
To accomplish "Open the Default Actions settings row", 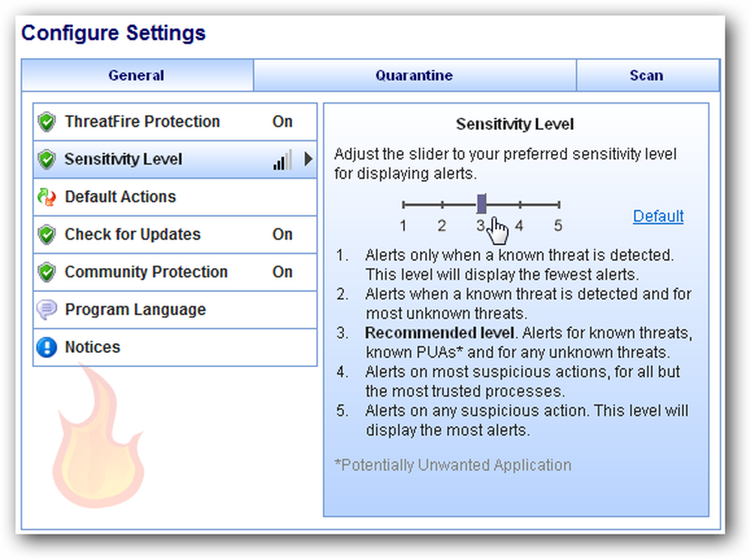I will click(x=175, y=197).
